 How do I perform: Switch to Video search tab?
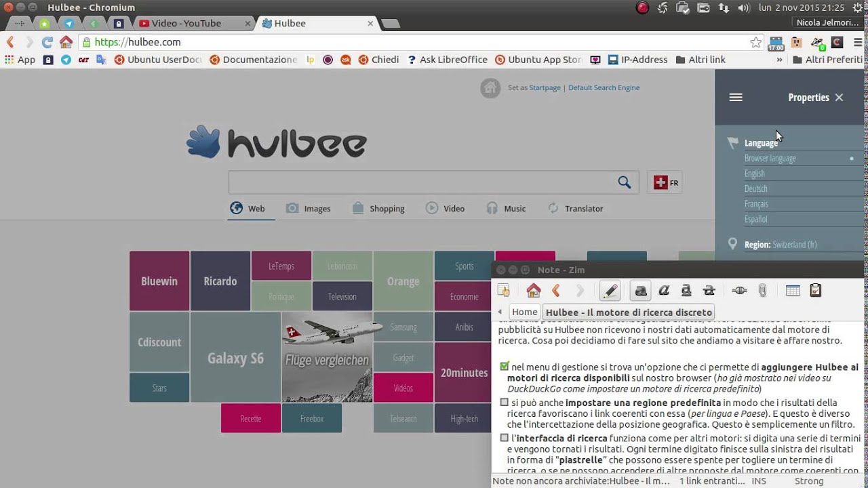point(445,208)
